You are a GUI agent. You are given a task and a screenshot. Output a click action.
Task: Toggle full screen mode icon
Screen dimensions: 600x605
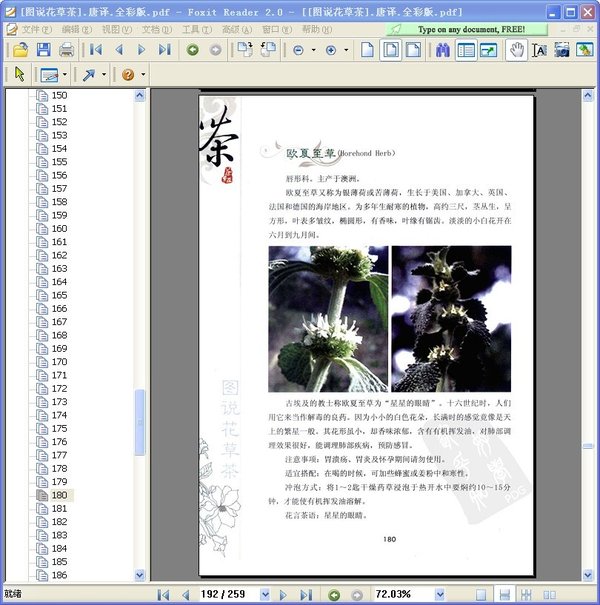point(488,50)
